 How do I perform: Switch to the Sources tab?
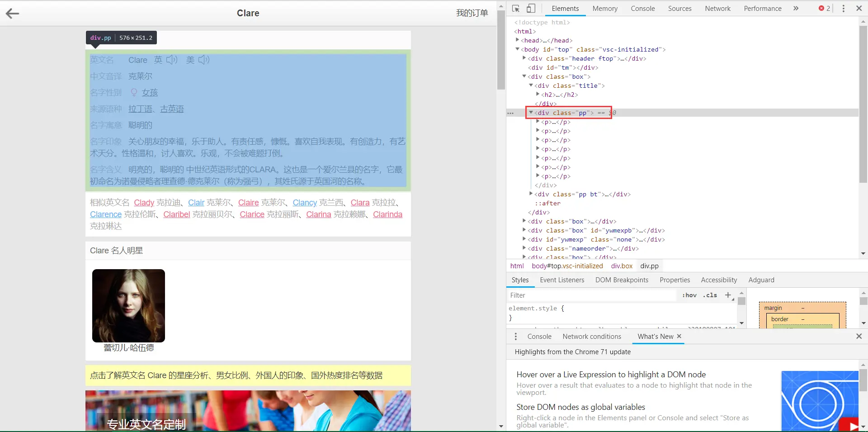click(x=679, y=8)
